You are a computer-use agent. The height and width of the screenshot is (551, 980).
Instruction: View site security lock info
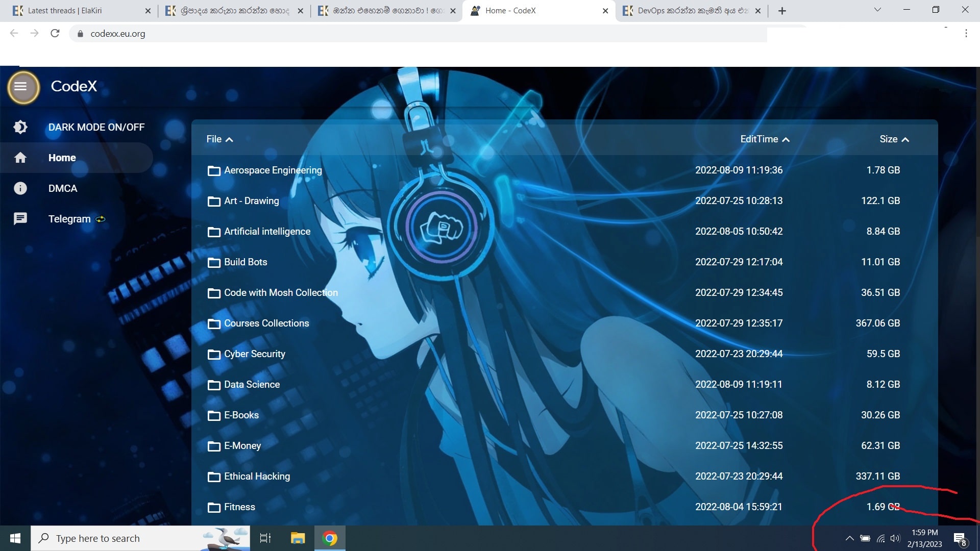(80, 34)
